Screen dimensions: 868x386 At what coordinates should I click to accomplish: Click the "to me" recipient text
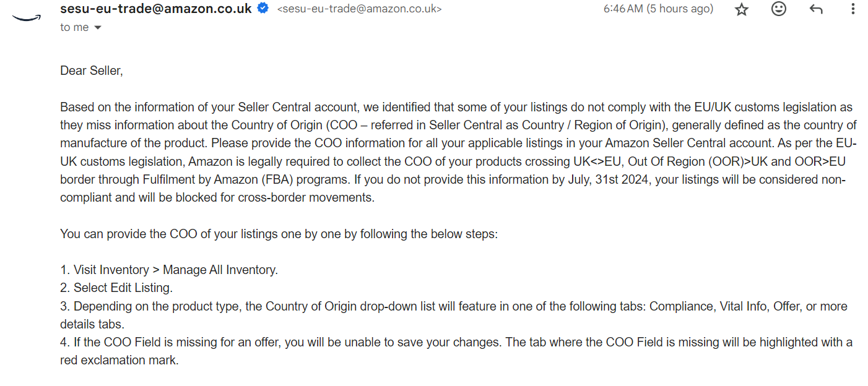coord(74,27)
